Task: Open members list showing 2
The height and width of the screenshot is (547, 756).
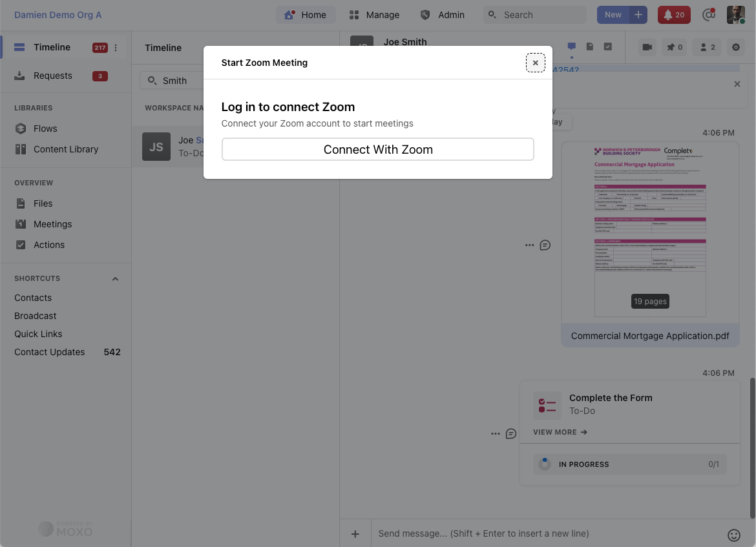Action: click(x=708, y=47)
